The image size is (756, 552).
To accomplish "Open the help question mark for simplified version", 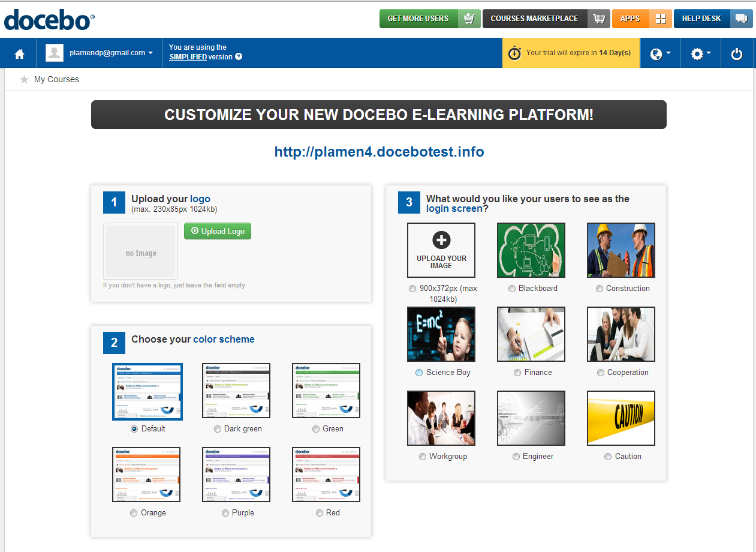I will tap(239, 57).
